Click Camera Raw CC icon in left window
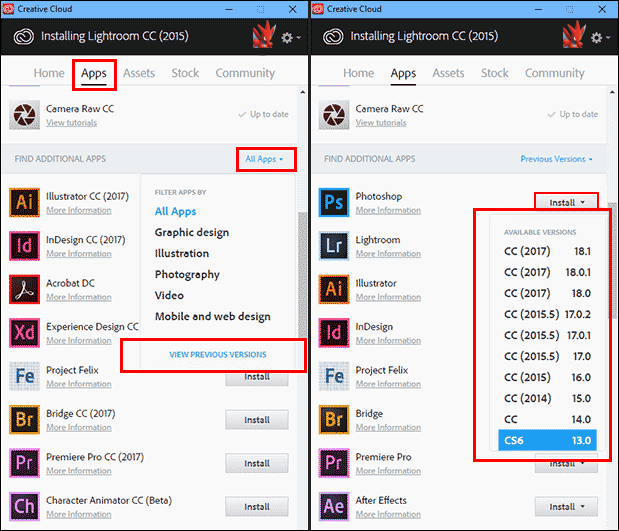619x531 pixels. coord(24,115)
